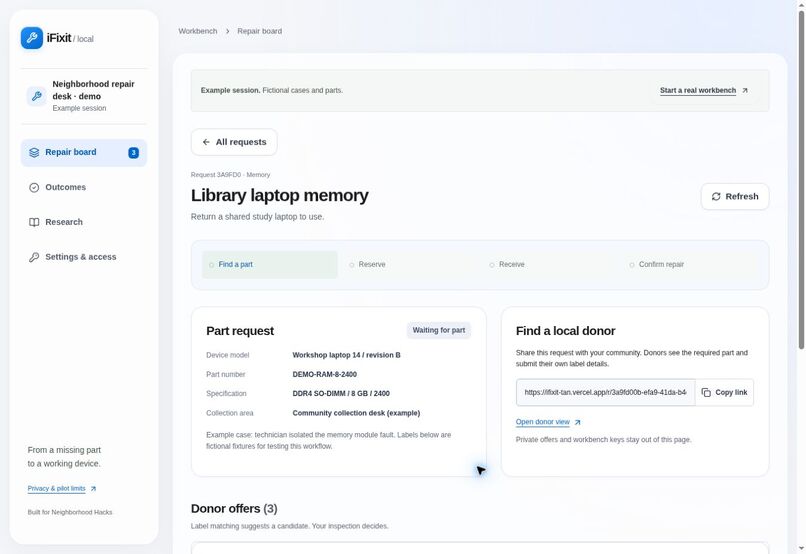This screenshot has width=806, height=554.
Task: Click the circular refresh arrows icon
Action: pyautogui.click(x=716, y=197)
